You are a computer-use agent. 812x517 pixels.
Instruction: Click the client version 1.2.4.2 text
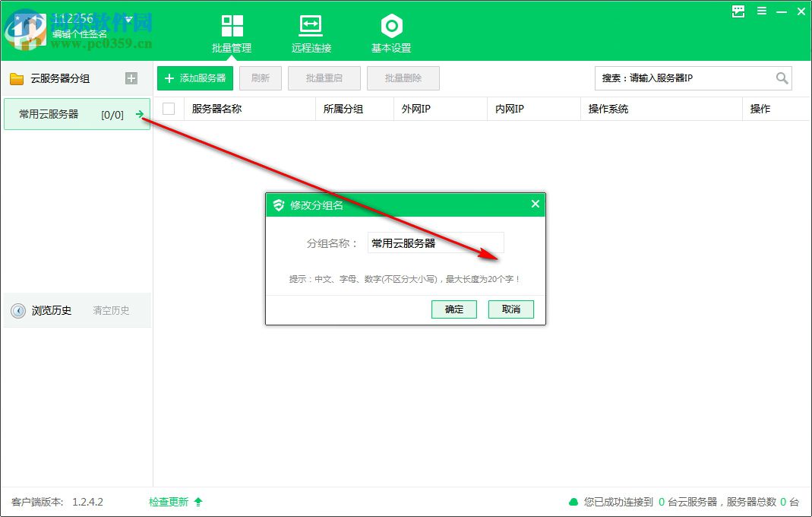click(87, 502)
